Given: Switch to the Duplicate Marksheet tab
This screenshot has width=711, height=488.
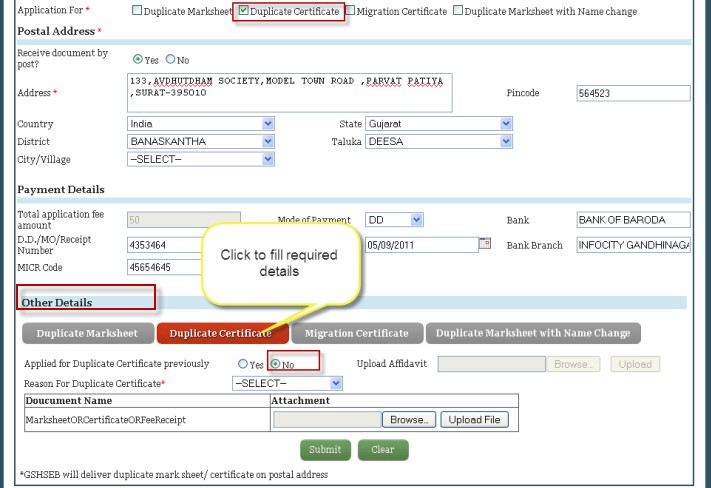Looking at the screenshot, I should tap(88, 333).
